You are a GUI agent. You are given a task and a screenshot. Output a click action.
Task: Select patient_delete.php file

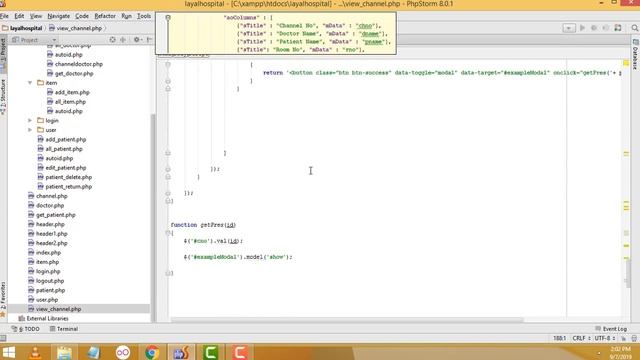(64, 177)
